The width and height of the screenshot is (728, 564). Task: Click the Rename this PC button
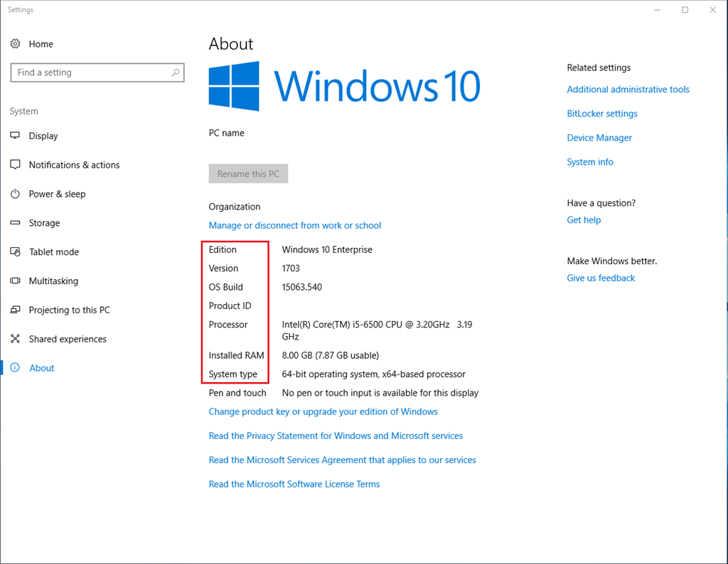point(248,173)
